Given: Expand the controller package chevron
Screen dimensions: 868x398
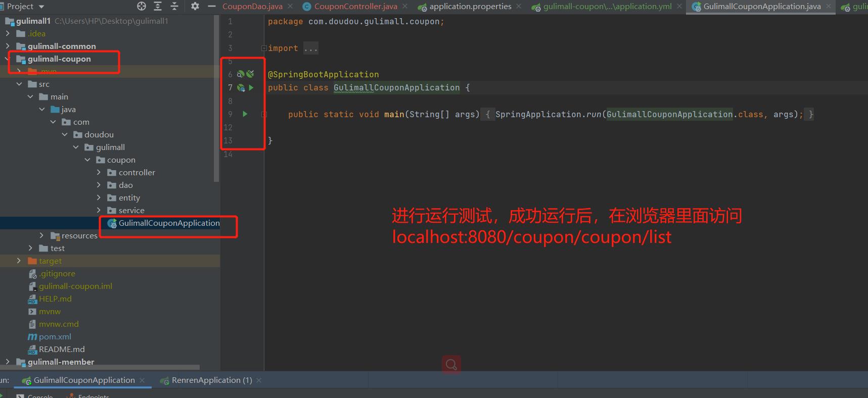Looking at the screenshot, I should (x=99, y=172).
